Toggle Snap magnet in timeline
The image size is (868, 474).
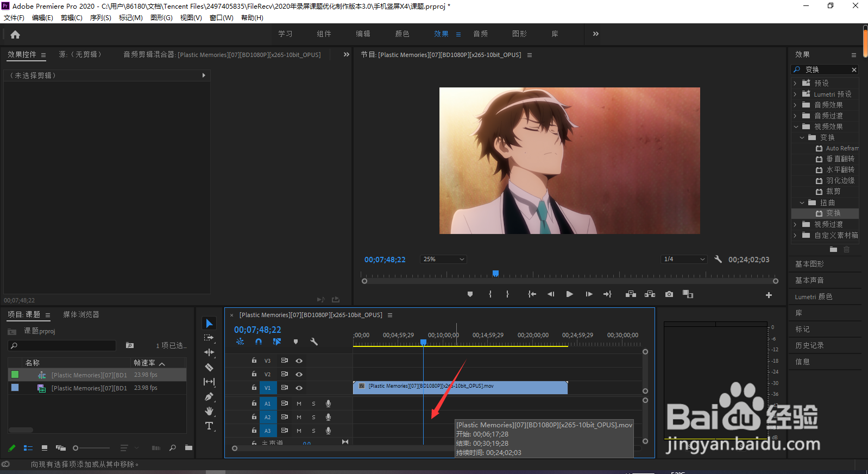(x=259, y=342)
